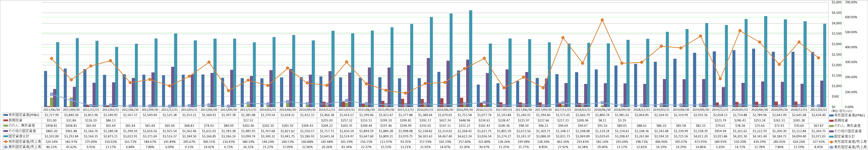Select the 2013/12/31 date column header
Image resolution: width=868 pixels, height=150 pixels.
(x=248, y=110)
